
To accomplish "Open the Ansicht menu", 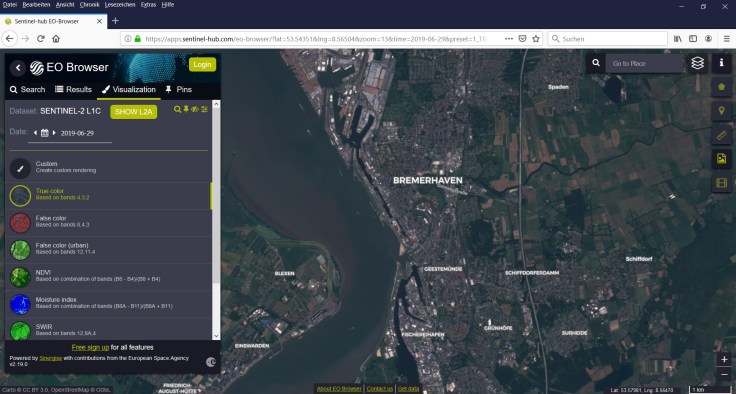I will 65,5.
